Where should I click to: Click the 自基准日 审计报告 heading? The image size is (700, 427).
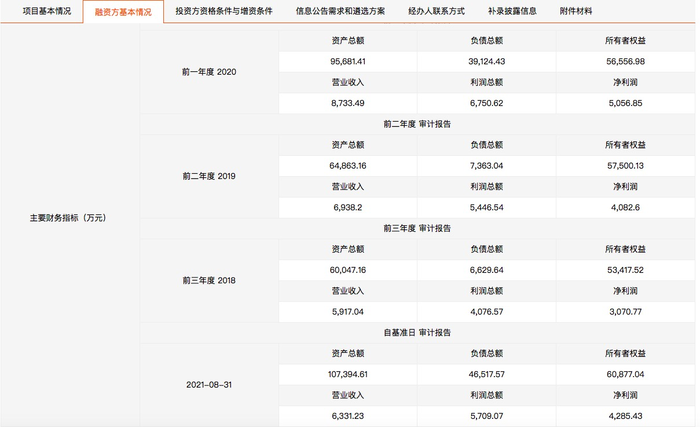[x=417, y=333]
